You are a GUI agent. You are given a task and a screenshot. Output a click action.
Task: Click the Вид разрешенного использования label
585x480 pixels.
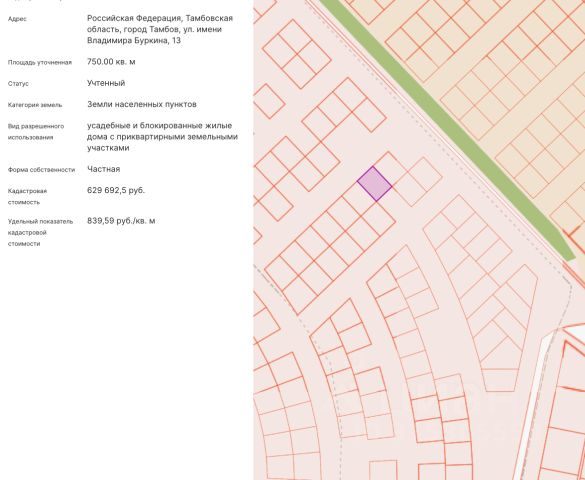(36, 132)
